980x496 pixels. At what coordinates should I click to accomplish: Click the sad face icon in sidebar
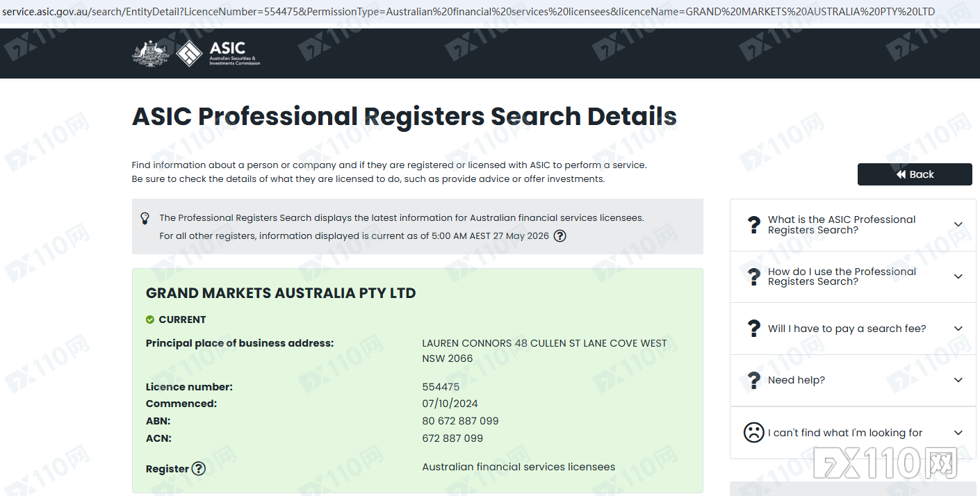pos(753,433)
